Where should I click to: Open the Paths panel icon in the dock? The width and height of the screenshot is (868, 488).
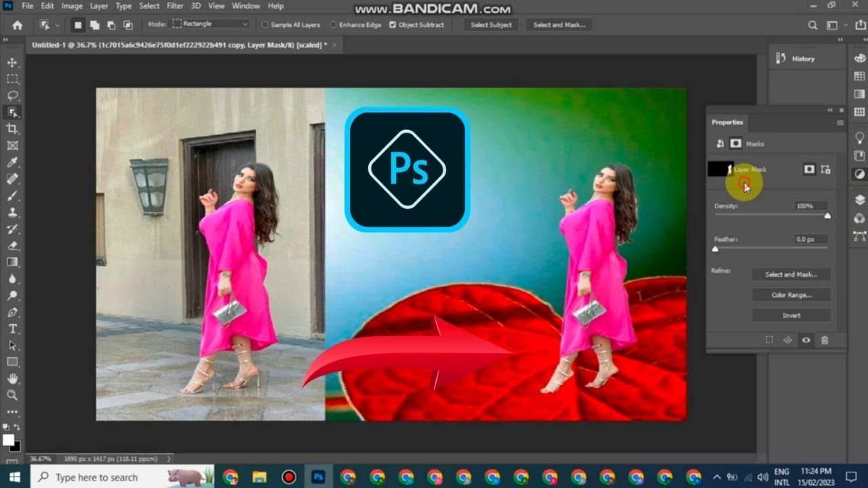coord(859,237)
